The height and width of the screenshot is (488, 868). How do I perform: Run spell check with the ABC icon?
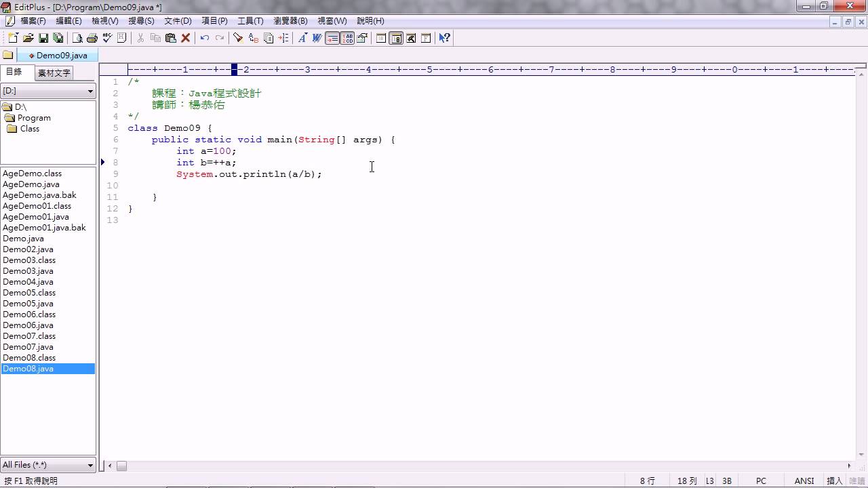point(107,38)
